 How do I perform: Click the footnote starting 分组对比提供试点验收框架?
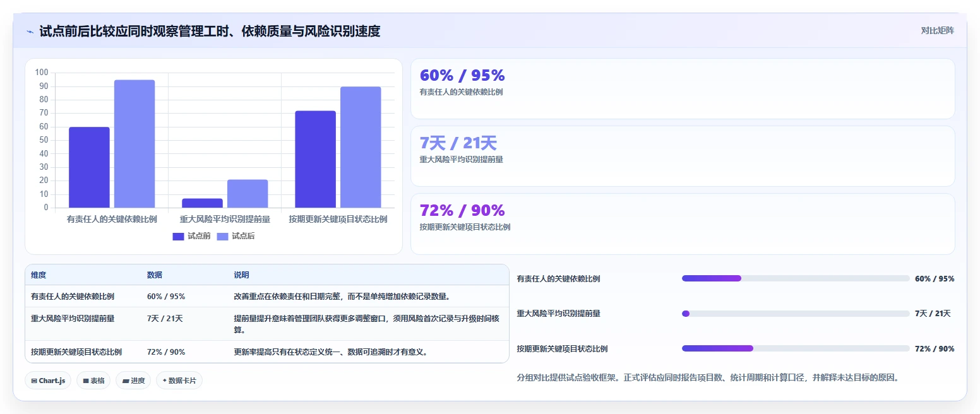click(708, 378)
